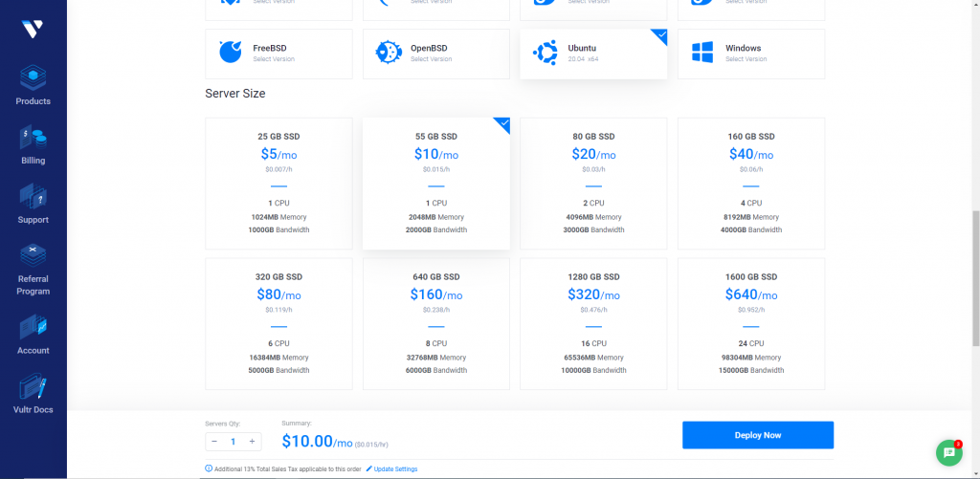This screenshot has width=980, height=479.
Task: Increase server quantity with plus button
Action: coord(252,441)
